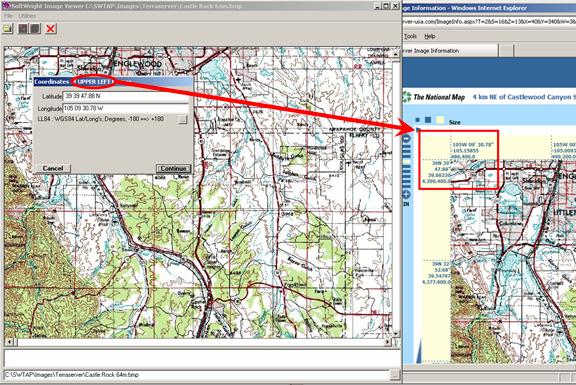Screen dimensions: 576x385
Task: Click the Cancel button in Coordinates dialog
Action: click(53, 168)
